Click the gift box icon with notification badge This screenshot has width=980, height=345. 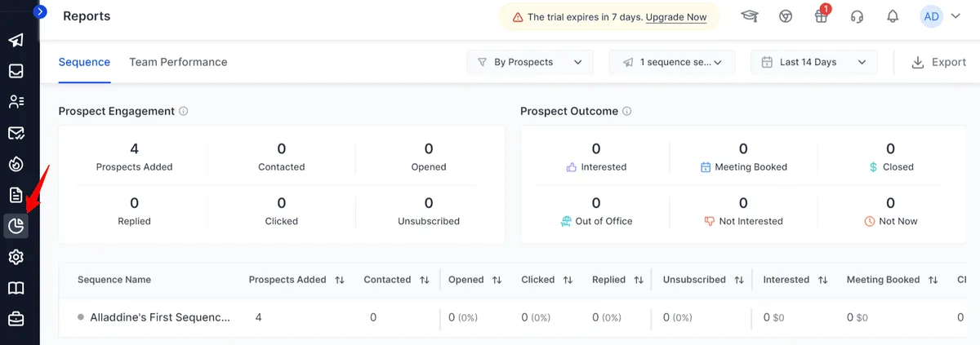coord(822,16)
